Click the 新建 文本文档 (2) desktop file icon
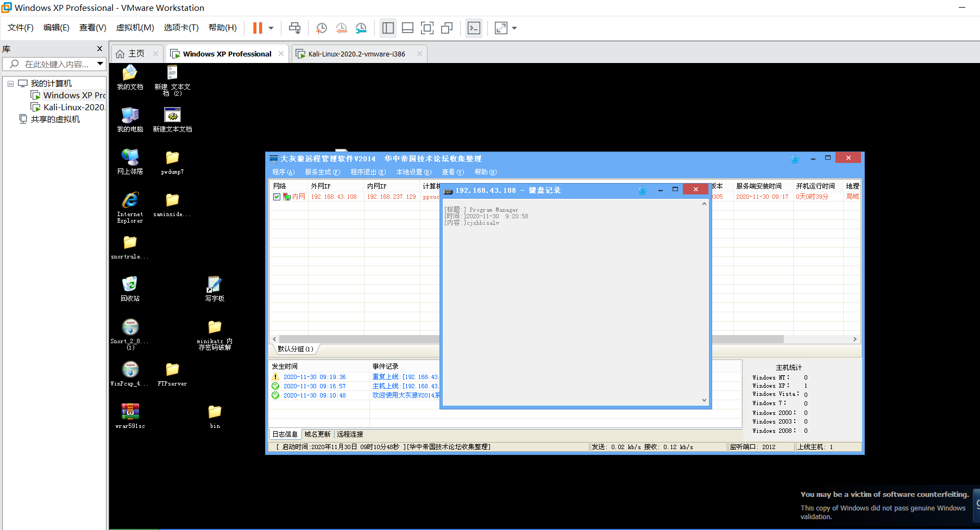The width and height of the screenshot is (980, 530). coord(173,81)
